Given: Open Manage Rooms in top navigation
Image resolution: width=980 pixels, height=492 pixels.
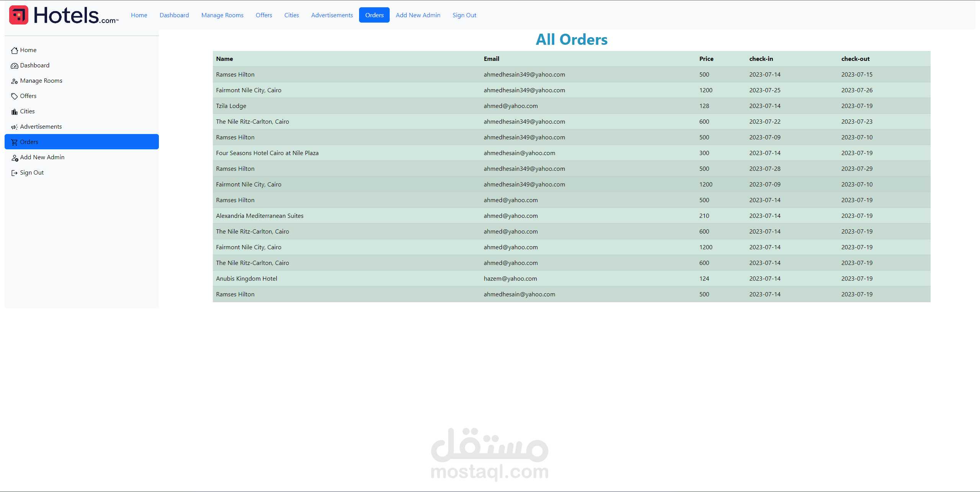Looking at the screenshot, I should (222, 15).
